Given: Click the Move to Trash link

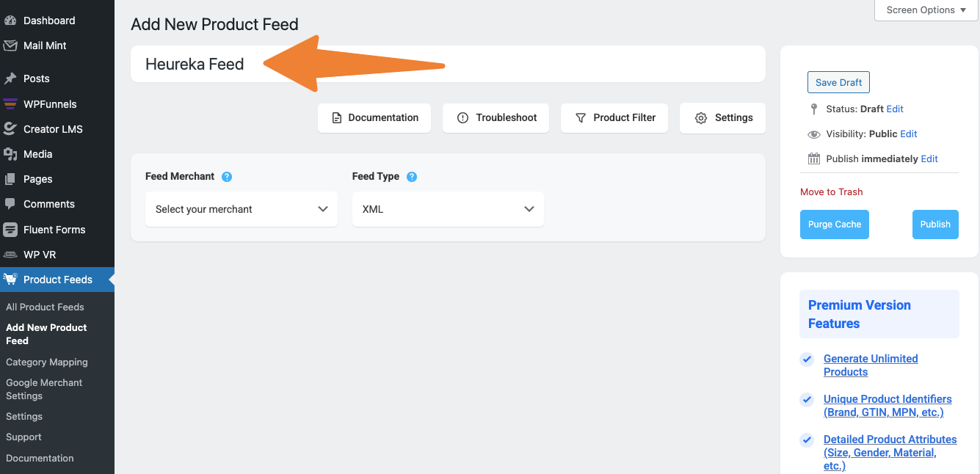Looking at the screenshot, I should coord(831,192).
